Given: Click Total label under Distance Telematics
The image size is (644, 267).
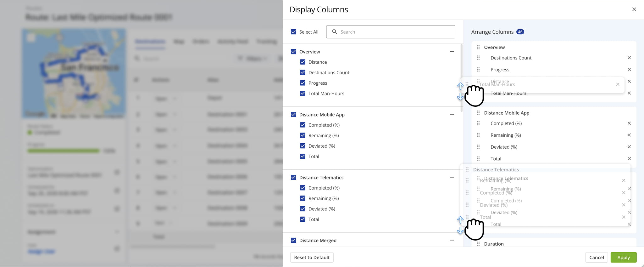Looking at the screenshot, I should coord(314,219).
